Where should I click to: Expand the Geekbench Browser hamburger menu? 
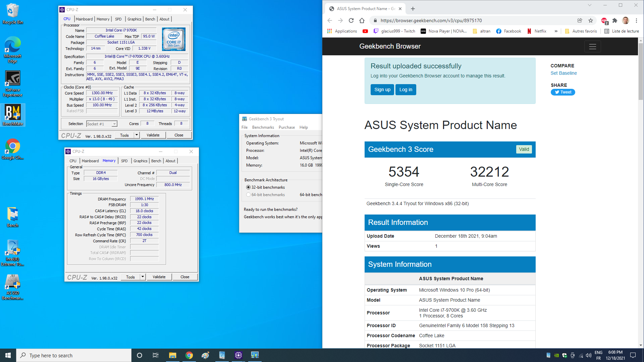pyautogui.click(x=592, y=47)
